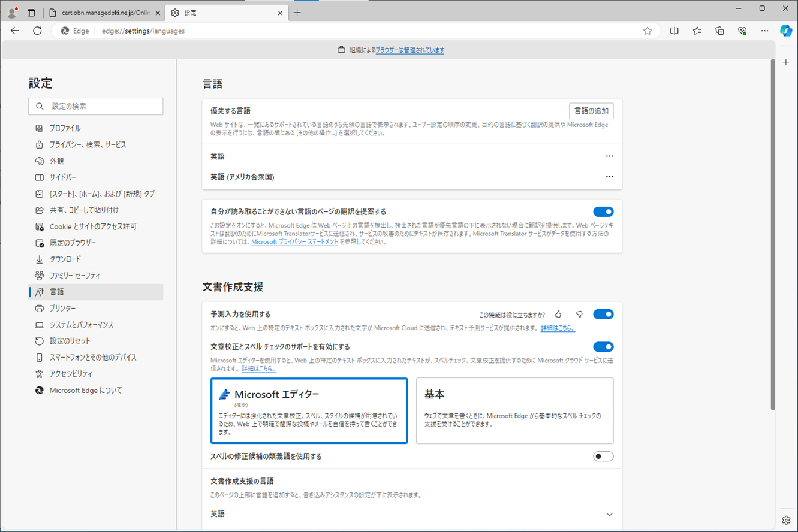798x532 pixels.
Task: Toggle 予測入力を使用する switch
Action: (603, 315)
